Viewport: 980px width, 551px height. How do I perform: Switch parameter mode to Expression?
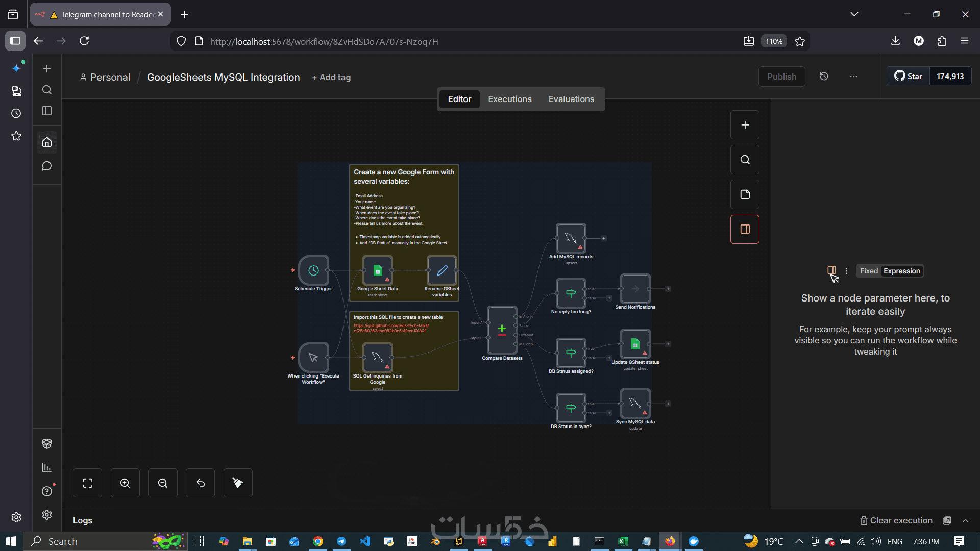click(x=901, y=271)
